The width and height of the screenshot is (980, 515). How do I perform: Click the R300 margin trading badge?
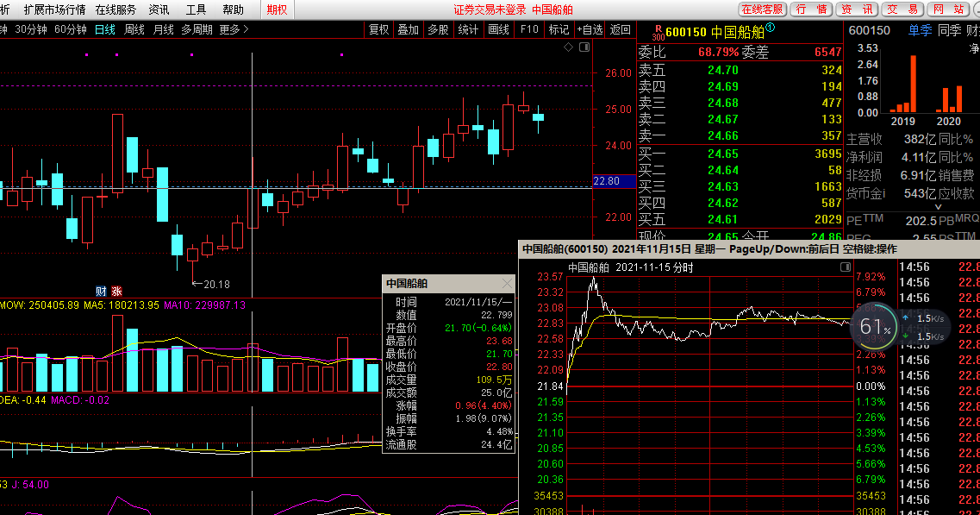click(658, 33)
